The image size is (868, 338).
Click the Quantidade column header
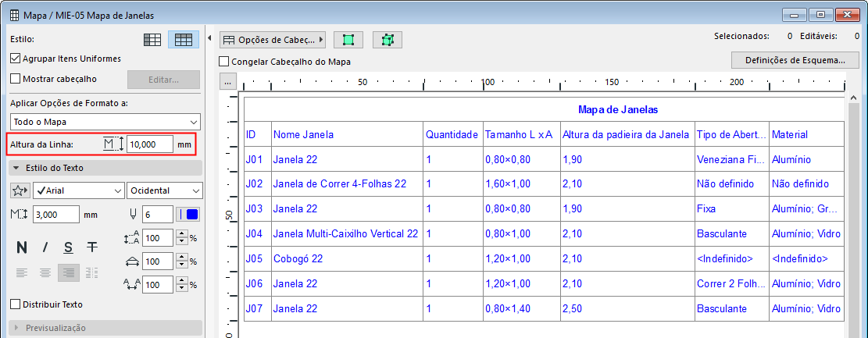(453, 134)
